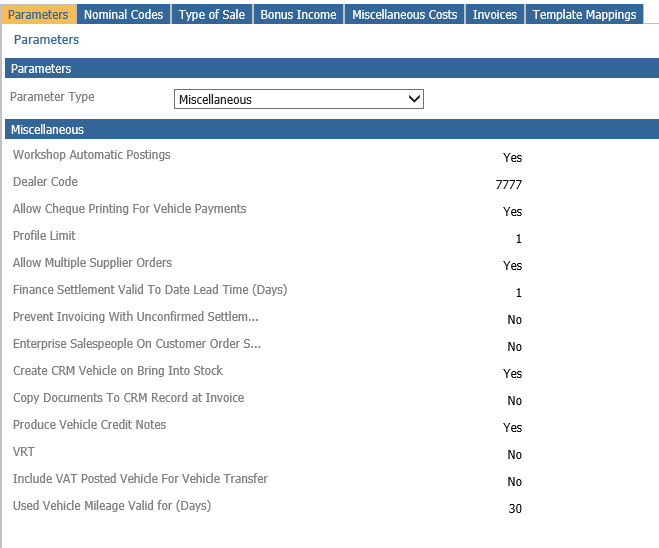The width and height of the screenshot is (659, 548).
Task: Click No value for Include VAT Posted Vehicle
Action: click(x=514, y=482)
